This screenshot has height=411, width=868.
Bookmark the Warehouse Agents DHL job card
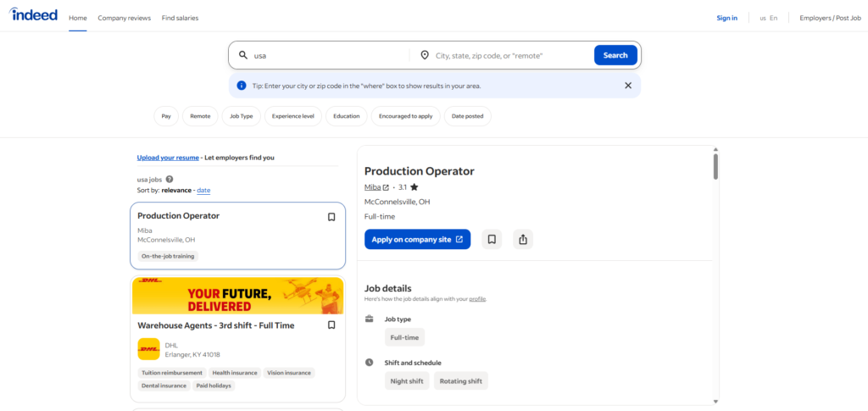331,325
